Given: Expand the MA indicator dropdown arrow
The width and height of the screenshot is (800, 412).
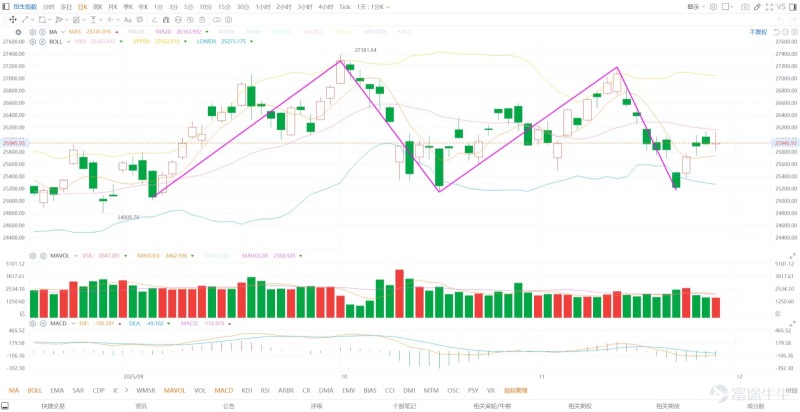Looking at the screenshot, I should pyautogui.click(x=64, y=32).
